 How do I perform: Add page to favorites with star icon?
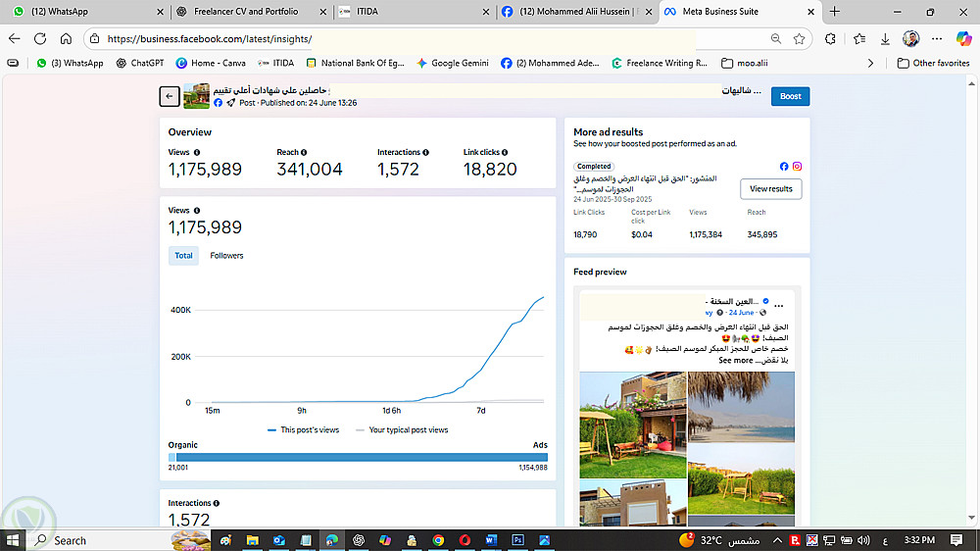point(799,39)
